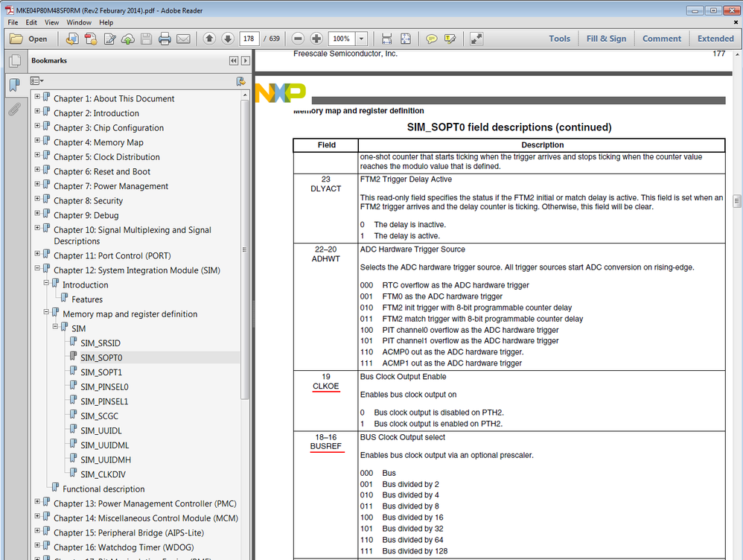
Task: Select the SIM_CLKDIV bookmark
Action: pos(103,474)
